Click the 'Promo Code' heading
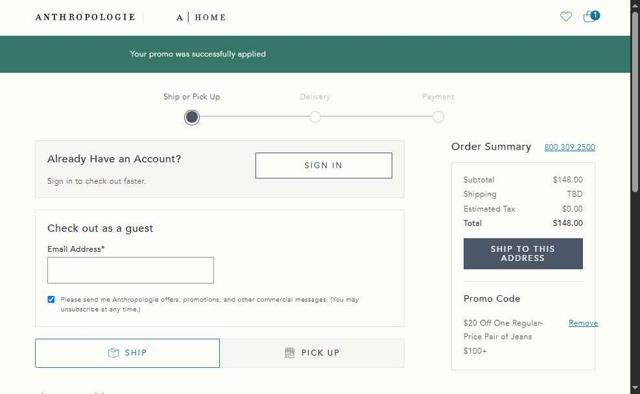Image resolution: width=640 pixels, height=394 pixels. pos(491,298)
